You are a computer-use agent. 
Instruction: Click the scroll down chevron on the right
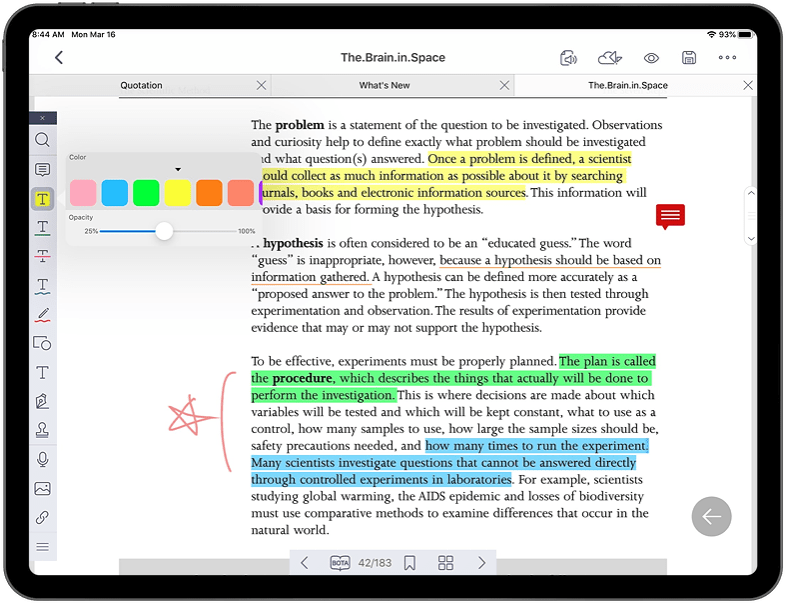(750, 239)
